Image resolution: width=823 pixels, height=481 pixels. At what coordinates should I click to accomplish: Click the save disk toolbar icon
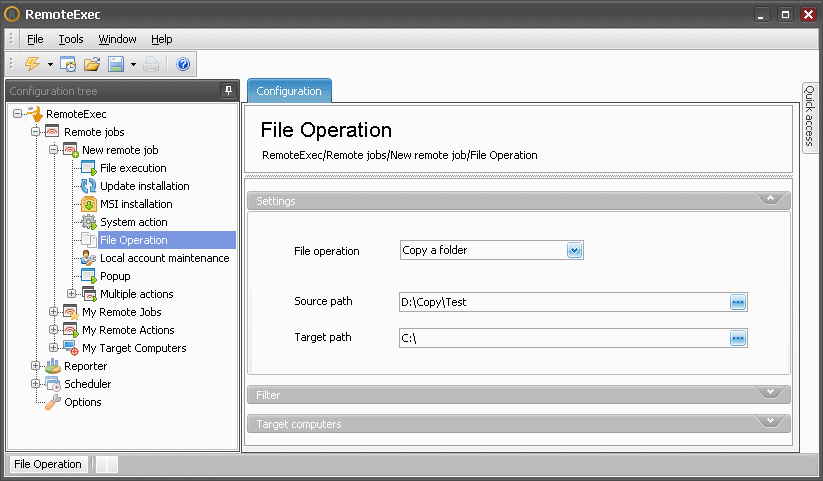click(115, 64)
